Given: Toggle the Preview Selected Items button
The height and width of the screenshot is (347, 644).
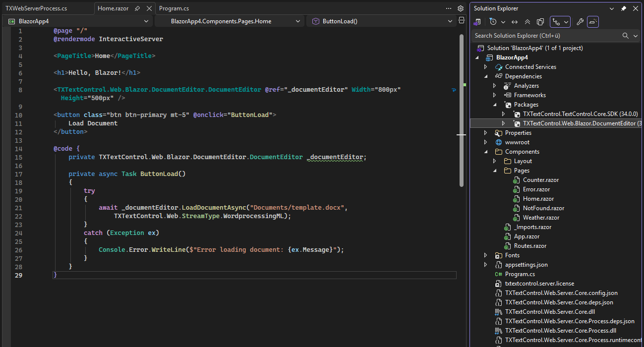Looking at the screenshot, I should pos(593,22).
